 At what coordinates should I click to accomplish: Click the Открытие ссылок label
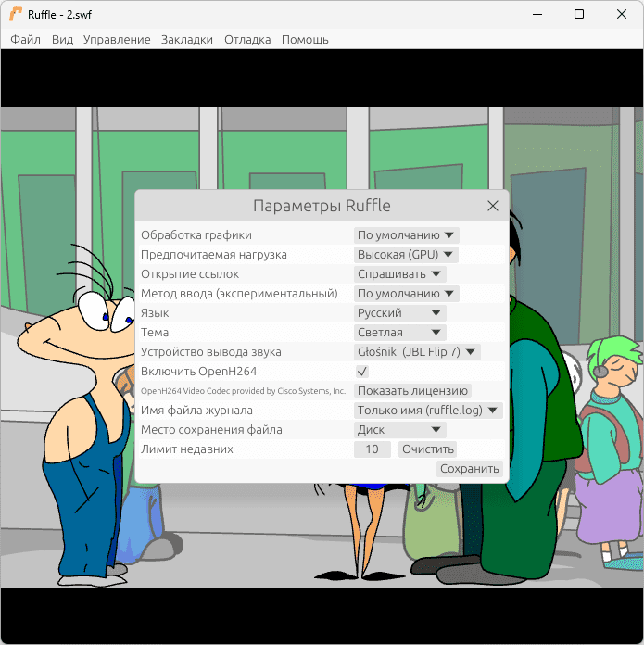coord(190,274)
